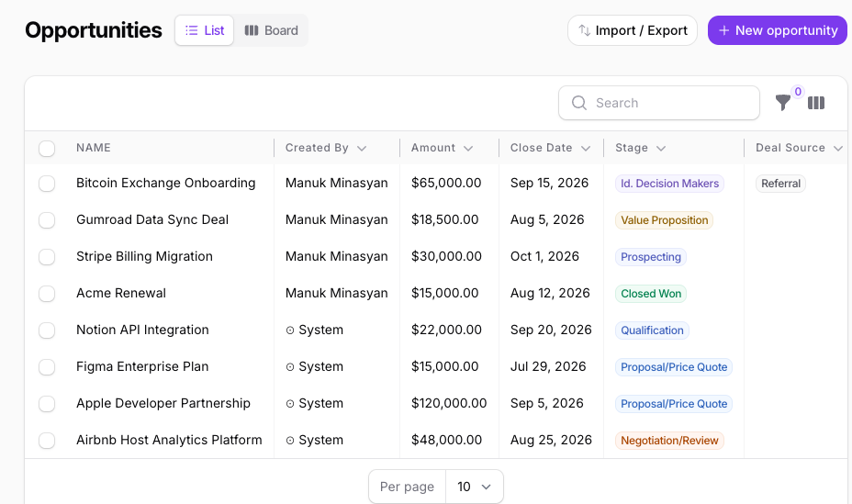The height and width of the screenshot is (504, 852).
Task: Click the Negotiation/Review stage badge
Action: [669, 441]
